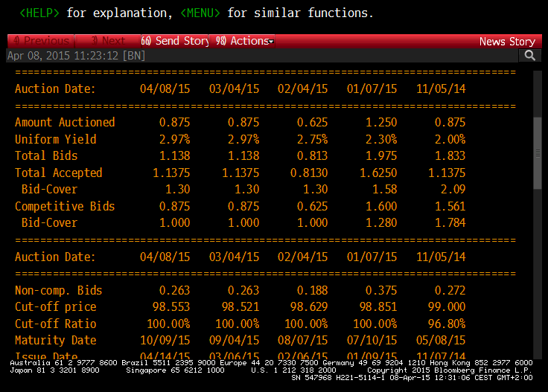The width and height of the screenshot is (548, 392).
Task: Click the green <HELP> key label
Action: pyautogui.click(x=39, y=13)
